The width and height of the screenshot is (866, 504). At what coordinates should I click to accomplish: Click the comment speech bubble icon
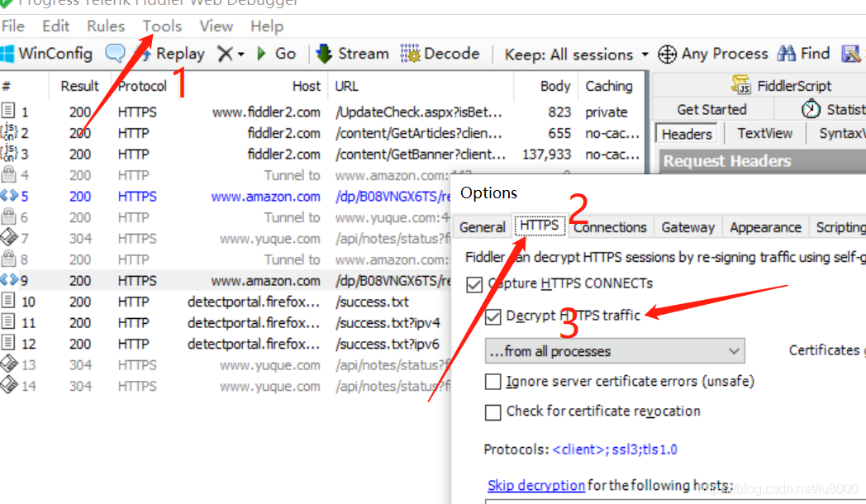[x=115, y=54]
